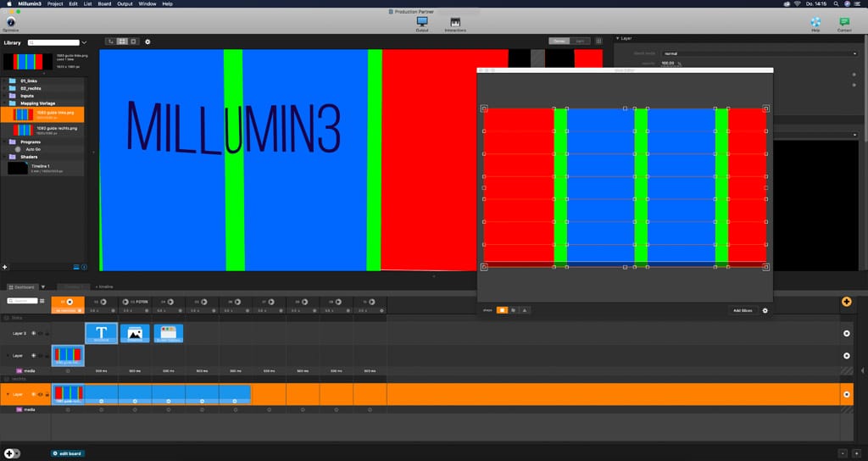This screenshot has width=868, height=461.
Task: Switch to the Dashboard tab
Action: [x=24, y=287]
